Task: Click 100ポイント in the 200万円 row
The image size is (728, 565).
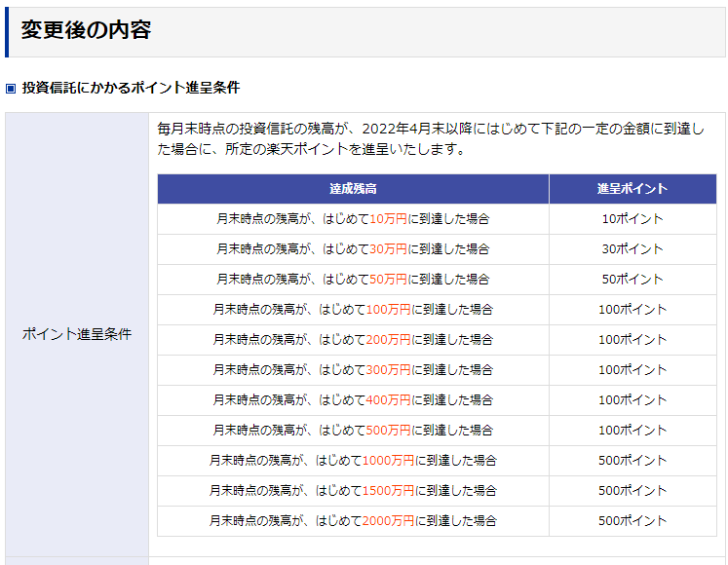Action: (632, 339)
